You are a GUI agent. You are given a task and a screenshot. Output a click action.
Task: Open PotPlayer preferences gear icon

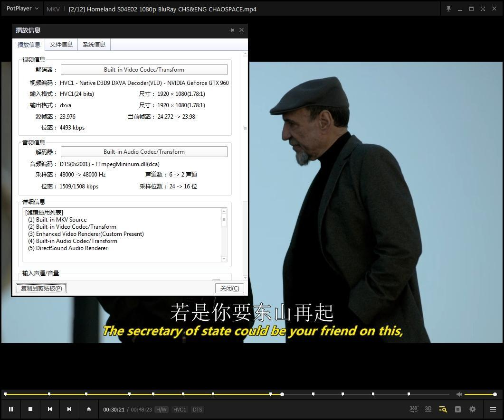click(x=472, y=409)
